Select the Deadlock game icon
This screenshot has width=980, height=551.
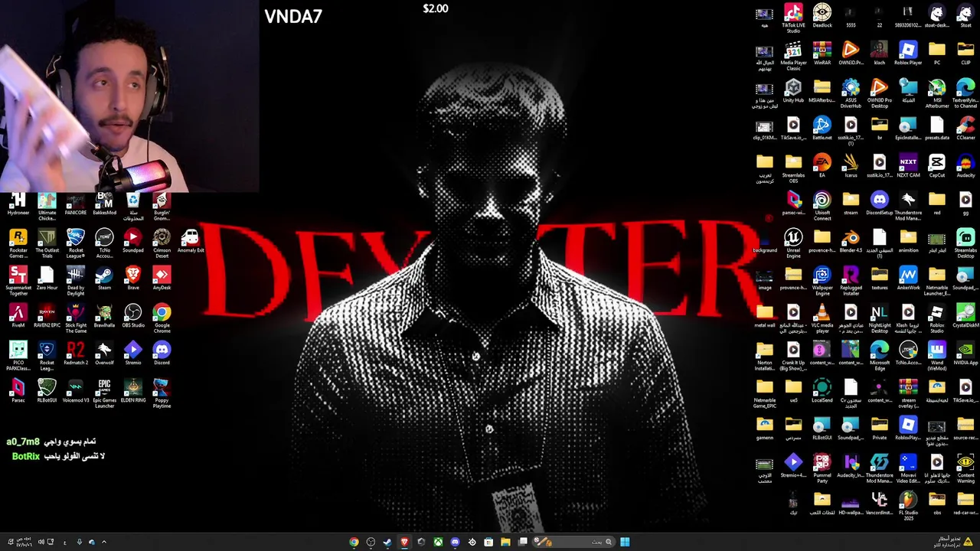(x=822, y=15)
